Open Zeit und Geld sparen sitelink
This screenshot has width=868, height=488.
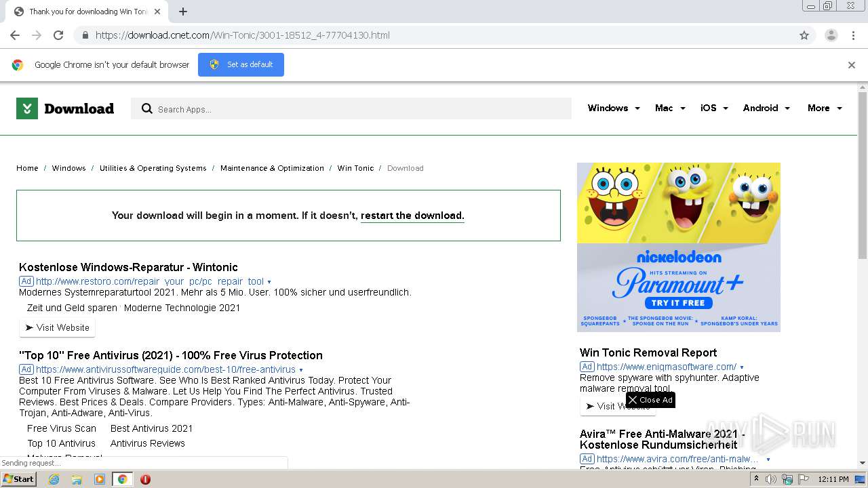[72, 308]
